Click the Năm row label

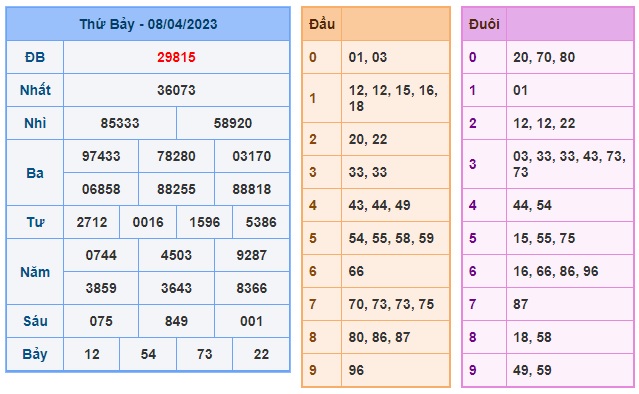click(x=35, y=272)
